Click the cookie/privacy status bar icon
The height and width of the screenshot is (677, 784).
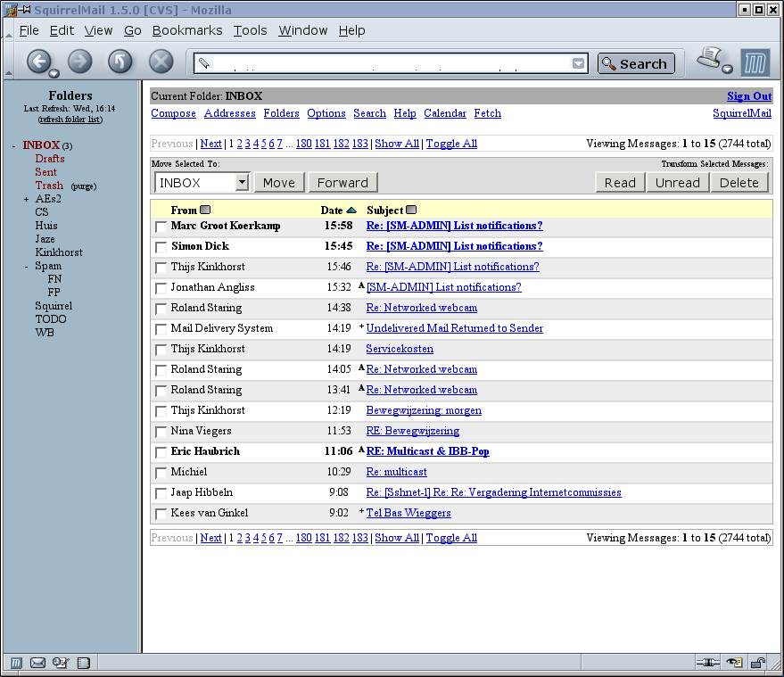[734, 663]
